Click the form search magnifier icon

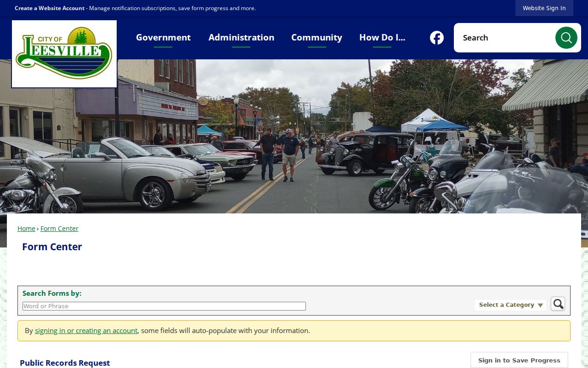558,304
